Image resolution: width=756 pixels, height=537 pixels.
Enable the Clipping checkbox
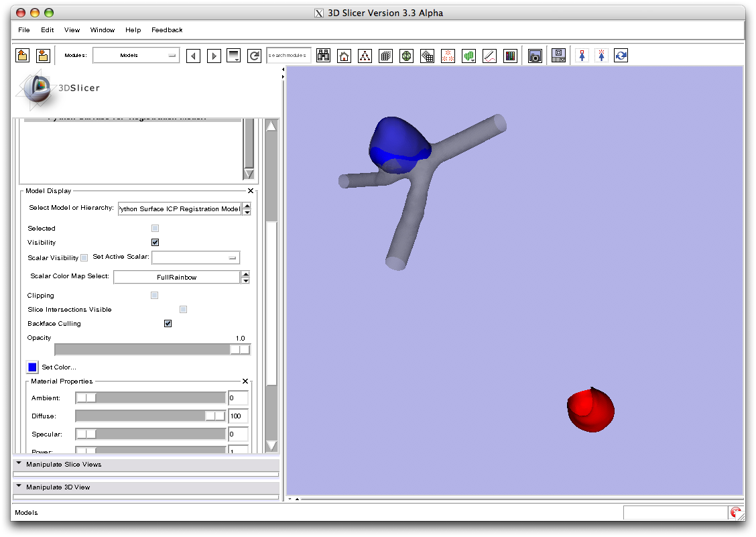tap(155, 296)
